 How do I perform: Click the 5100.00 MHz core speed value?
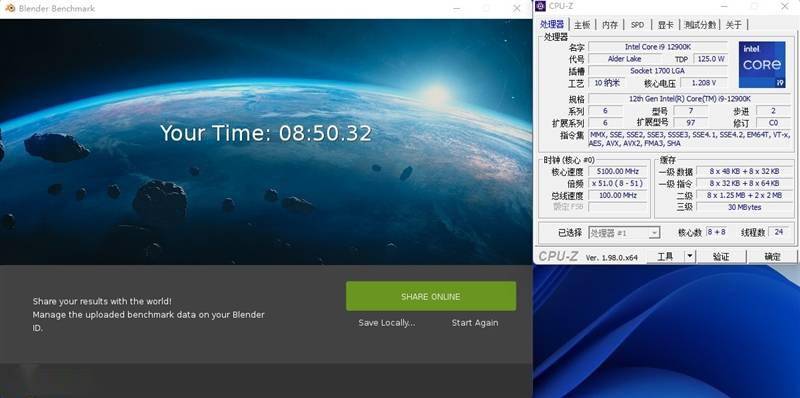[x=618, y=171]
